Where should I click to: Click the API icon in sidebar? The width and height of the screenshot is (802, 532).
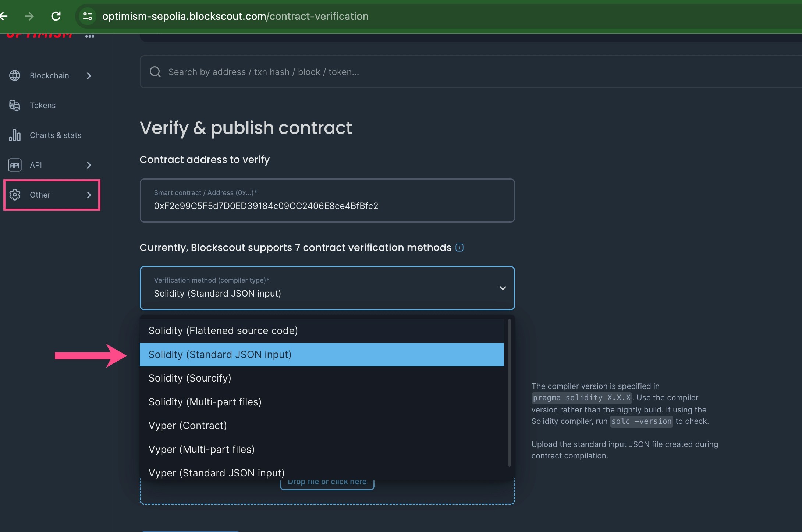click(15, 165)
